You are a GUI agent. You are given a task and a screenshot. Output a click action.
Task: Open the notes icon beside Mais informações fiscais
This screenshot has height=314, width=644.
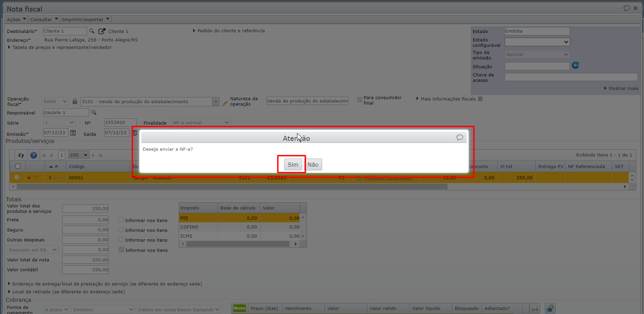click(x=480, y=99)
